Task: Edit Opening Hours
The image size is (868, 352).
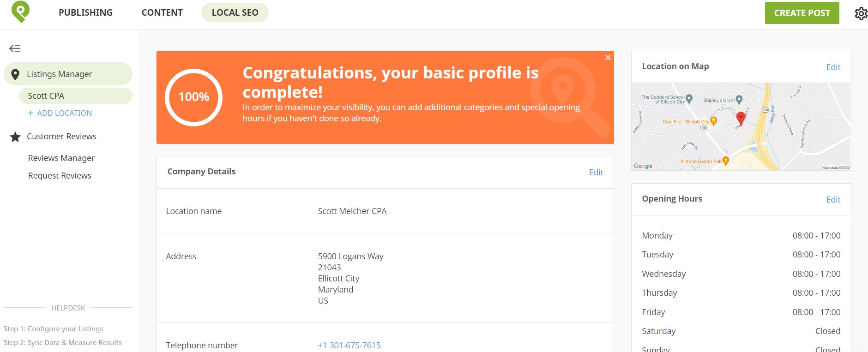Action: (833, 199)
